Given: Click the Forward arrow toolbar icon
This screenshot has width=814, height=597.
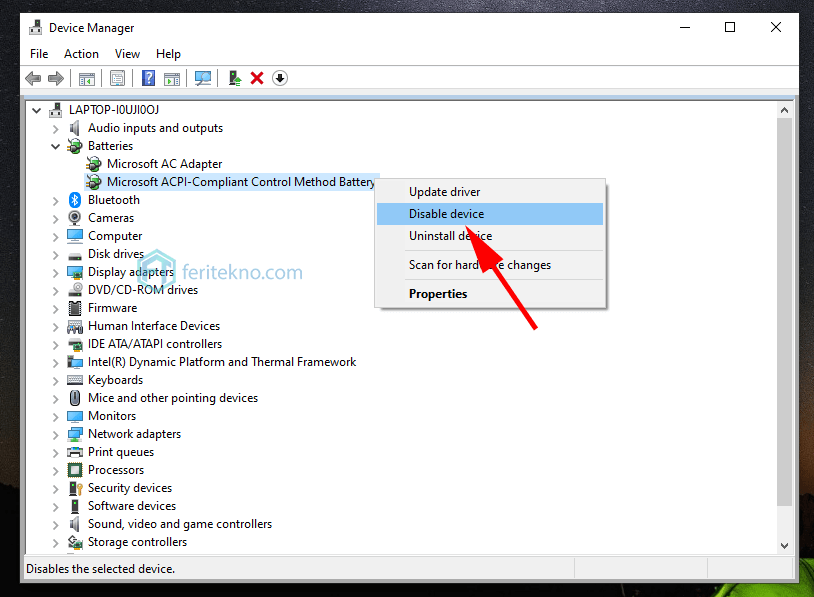Looking at the screenshot, I should coord(56,78).
